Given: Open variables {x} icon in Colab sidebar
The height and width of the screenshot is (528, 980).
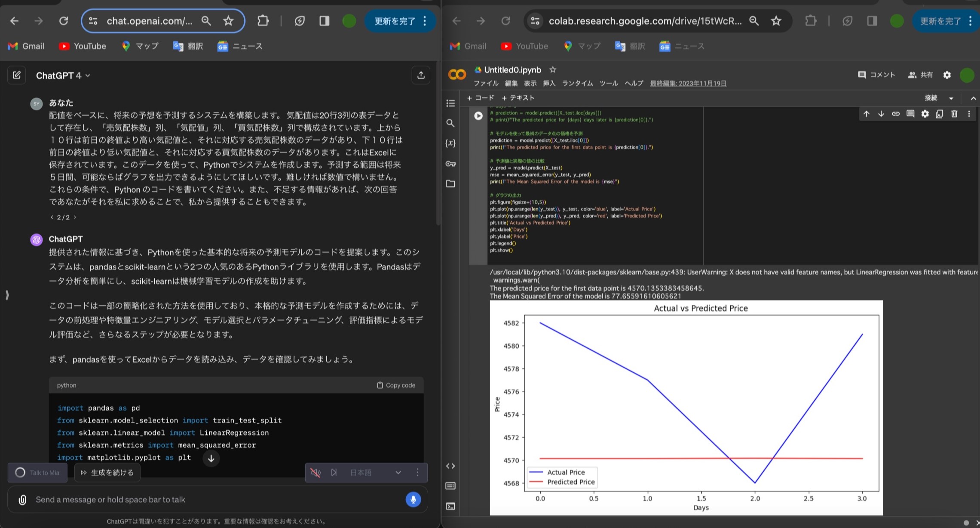Looking at the screenshot, I should [x=450, y=143].
